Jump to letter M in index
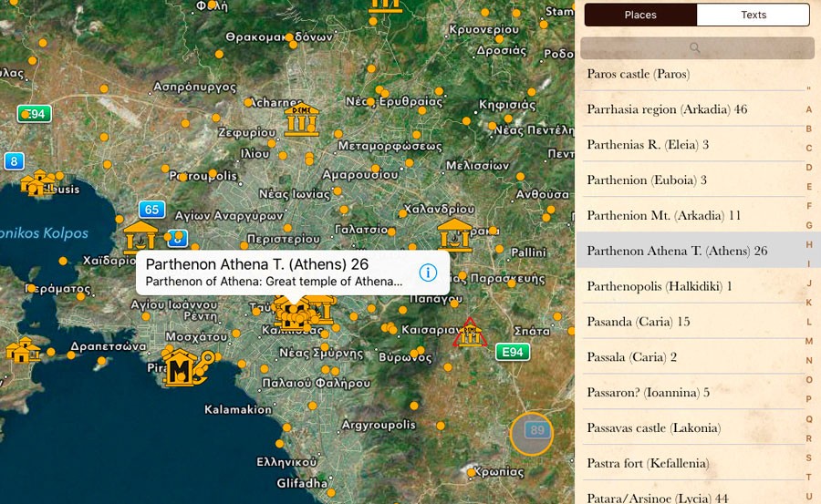Screen dimensions: 821x504 808,341
